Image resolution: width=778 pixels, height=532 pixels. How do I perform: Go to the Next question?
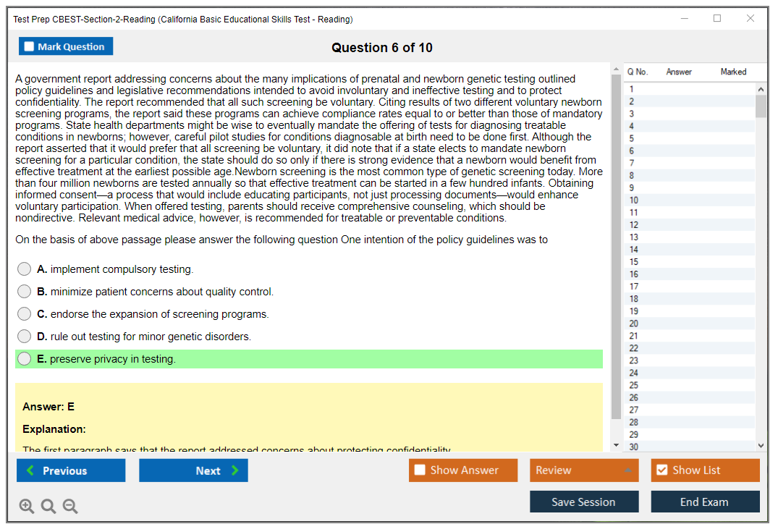point(193,470)
